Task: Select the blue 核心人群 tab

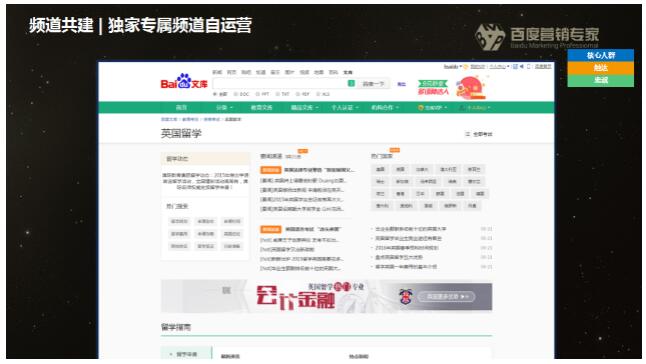Action: [x=601, y=55]
